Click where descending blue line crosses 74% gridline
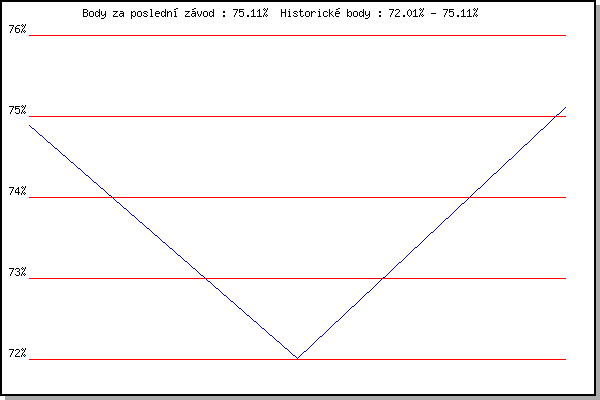The image size is (600, 400). click(112, 197)
